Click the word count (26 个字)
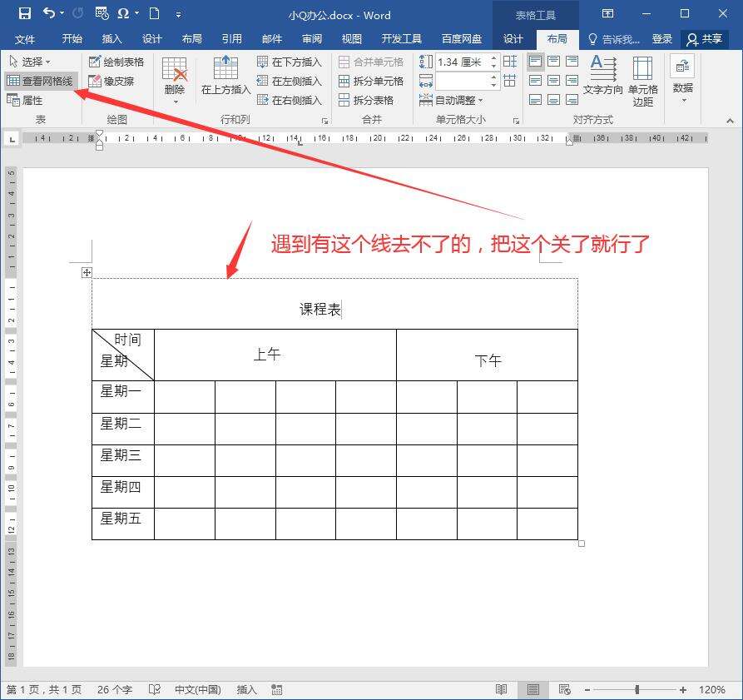The width and height of the screenshot is (743, 700). (x=115, y=689)
